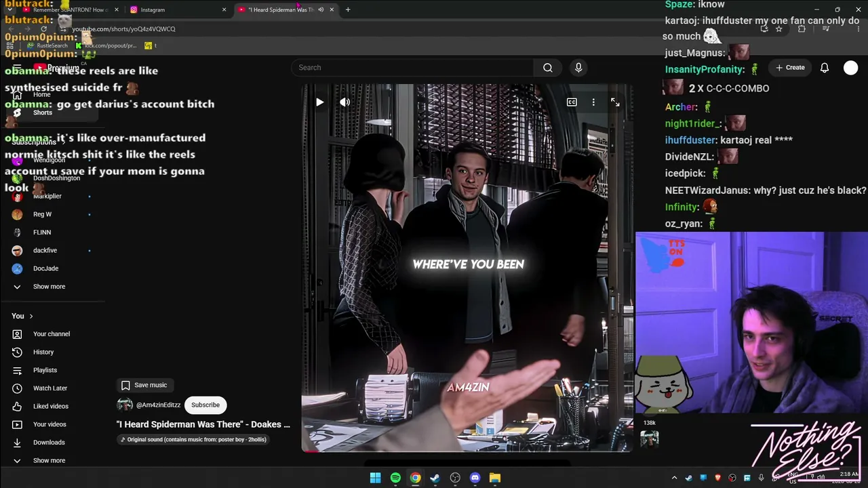Show hidden system tray icons
This screenshot has height=488, width=868.
coord(674,478)
